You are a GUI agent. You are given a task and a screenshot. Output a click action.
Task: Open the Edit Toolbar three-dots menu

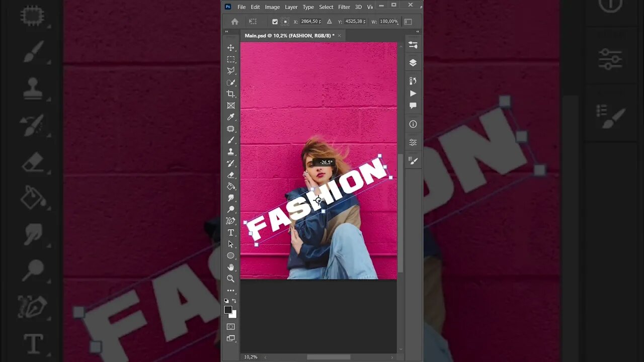[x=231, y=291]
